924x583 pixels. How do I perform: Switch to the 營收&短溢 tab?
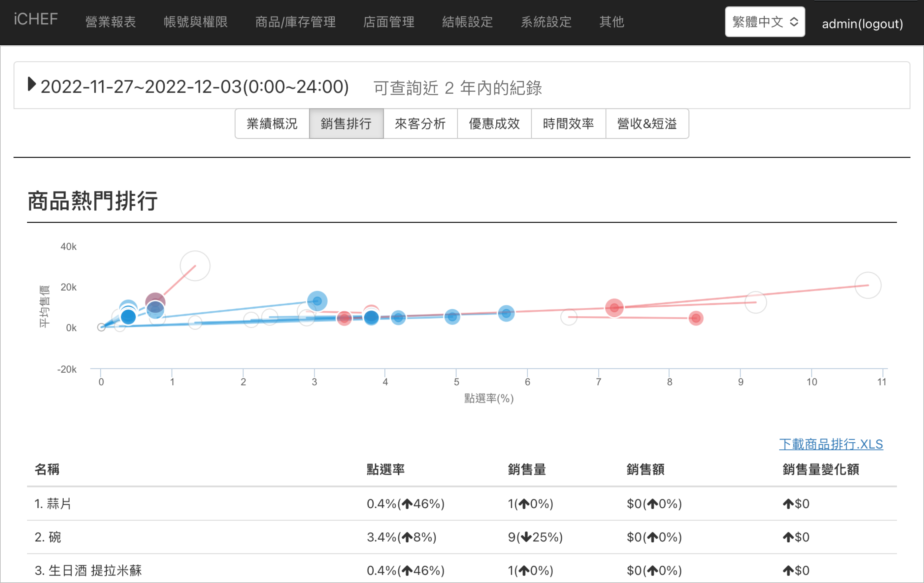point(646,123)
